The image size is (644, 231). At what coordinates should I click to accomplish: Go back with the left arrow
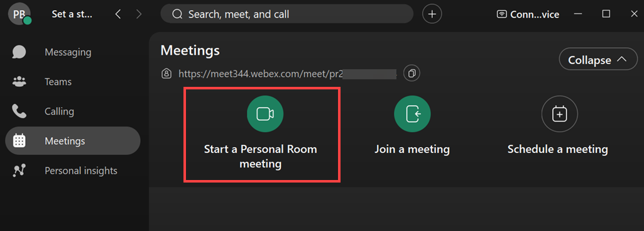[x=118, y=14]
